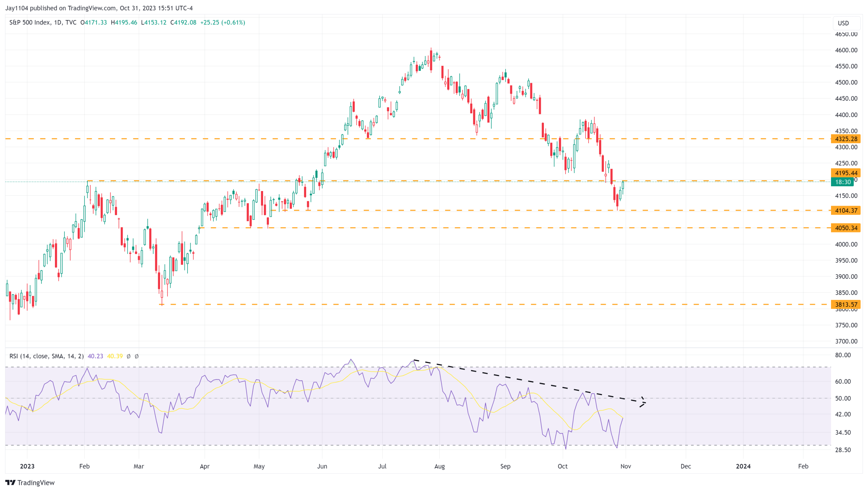Viewport: 868px width, 492px height.
Task: Click the 4050.34 price level label
Action: (846, 228)
